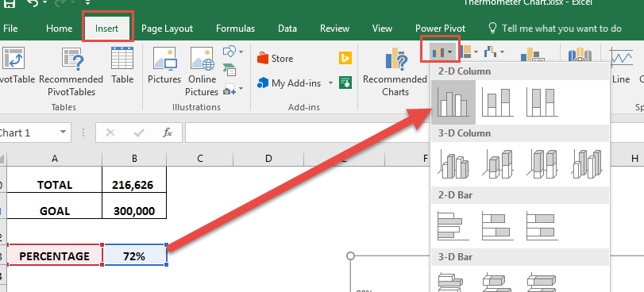
Task: Open the Name Box dropdown arrow
Action: tap(63, 133)
